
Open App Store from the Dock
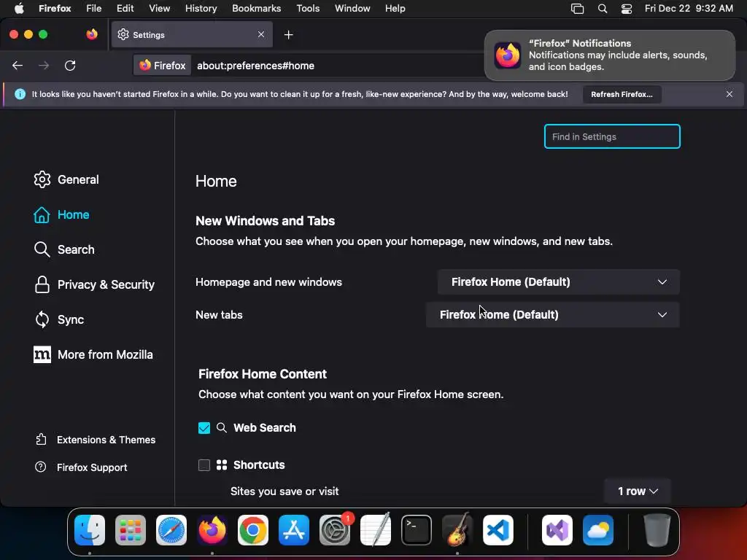click(294, 530)
